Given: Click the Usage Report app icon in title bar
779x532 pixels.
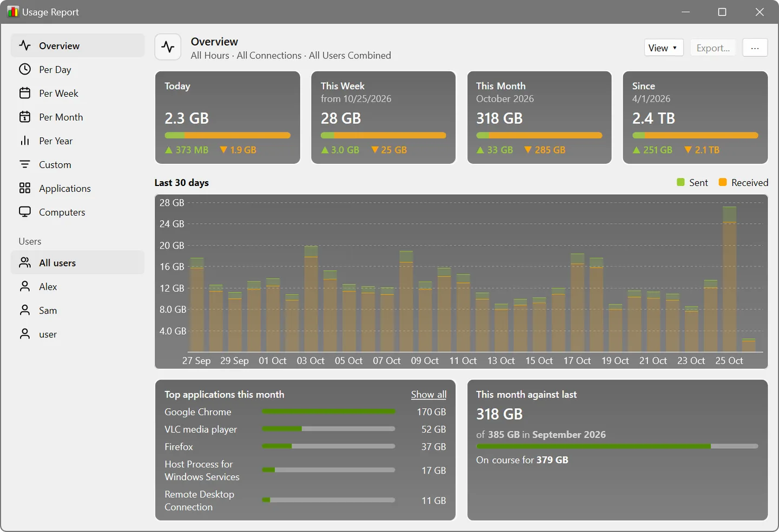Looking at the screenshot, I should click(13, 11).
